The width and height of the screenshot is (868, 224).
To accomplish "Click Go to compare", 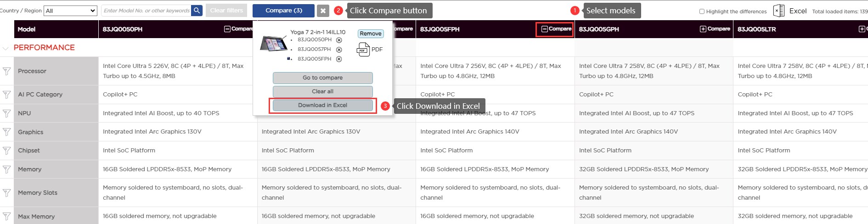I will (322, 78).
